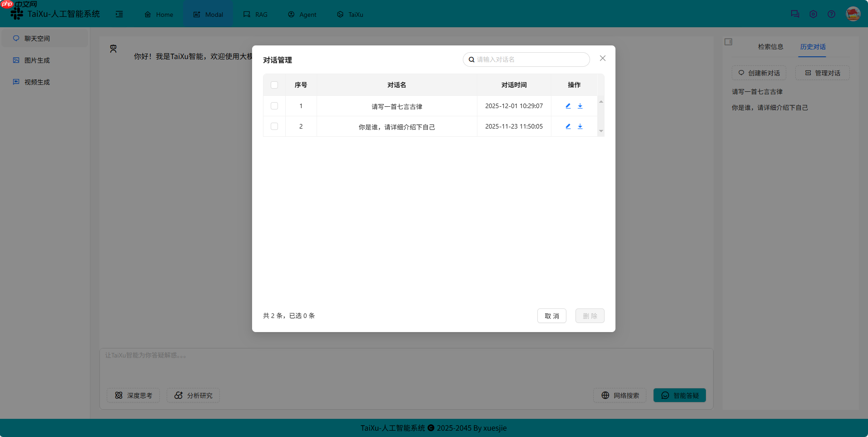Open the feedback messages icon in top bar
This screenshot has height=437, width=868.
(795, 14)
